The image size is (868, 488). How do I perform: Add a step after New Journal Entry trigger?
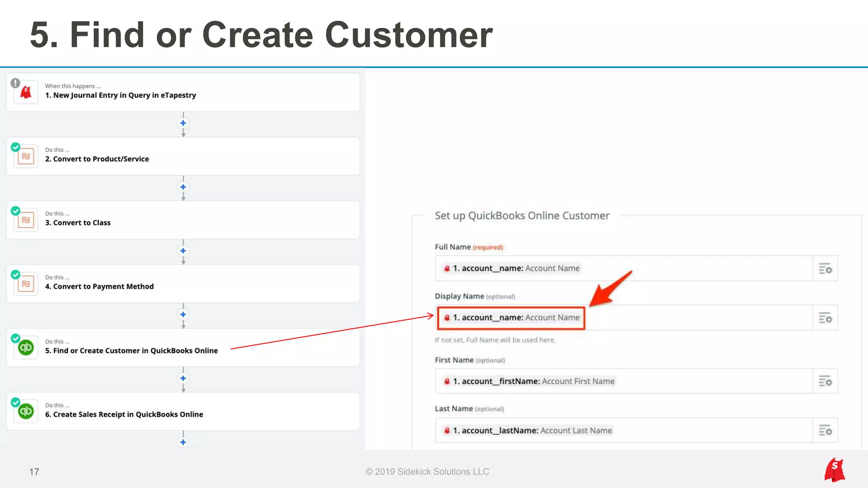click(x=183, y=123)
